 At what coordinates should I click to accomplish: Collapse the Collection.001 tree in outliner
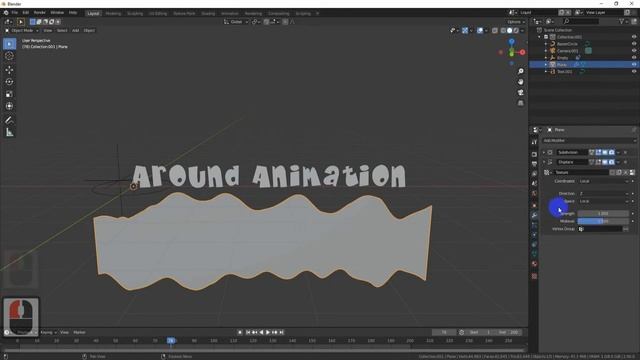540,37
